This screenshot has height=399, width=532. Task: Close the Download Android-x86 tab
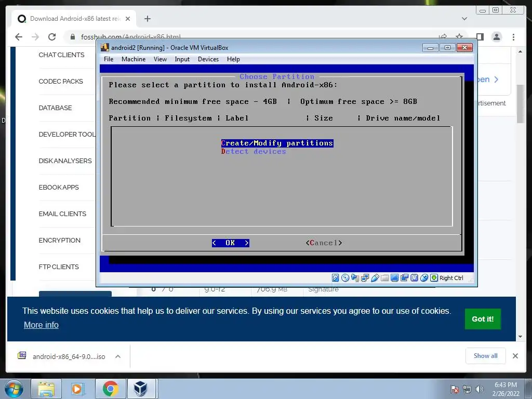click(128, 19)
